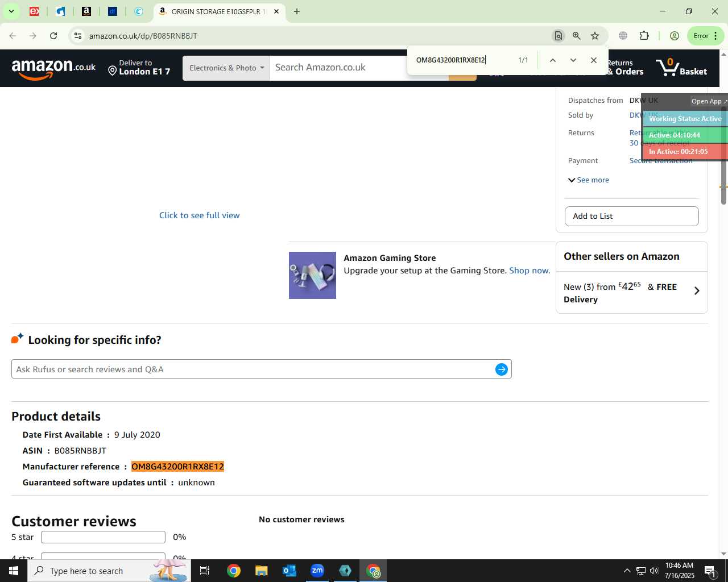Open Task View on taskbar
This screenshot has height=582, width=728.
[x=205, y=571]
